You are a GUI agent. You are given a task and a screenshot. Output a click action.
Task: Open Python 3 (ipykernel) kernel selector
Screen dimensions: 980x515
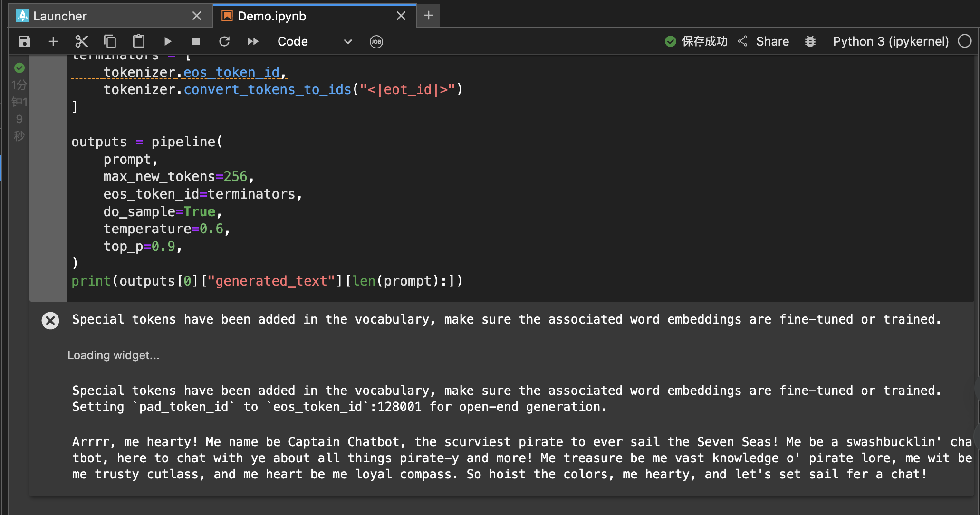(x=890, y=41)
